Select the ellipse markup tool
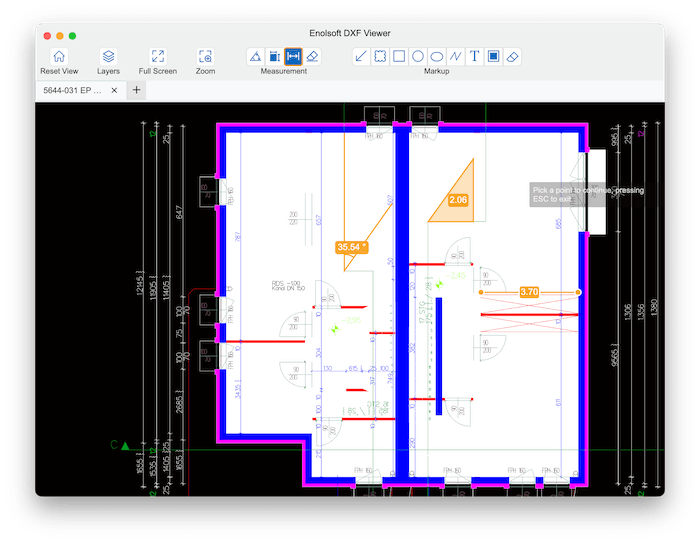700x543 pixels. (x=437, y=56)
